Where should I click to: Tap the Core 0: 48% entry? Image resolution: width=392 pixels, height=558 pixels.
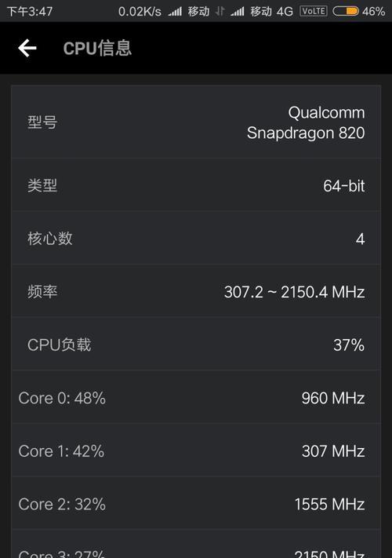click(x=62, y=398)
